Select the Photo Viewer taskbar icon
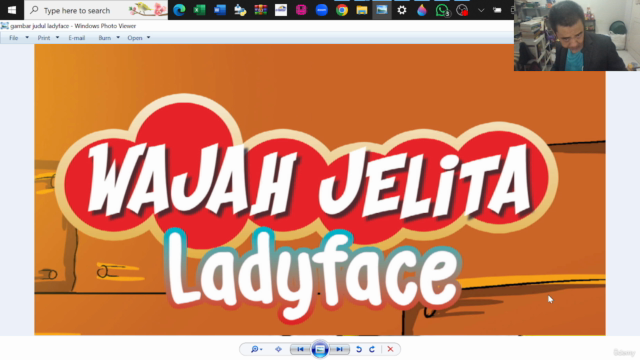The width and height of the screenshot is (640, 360). pyautogui.click(x=382, y=10)
